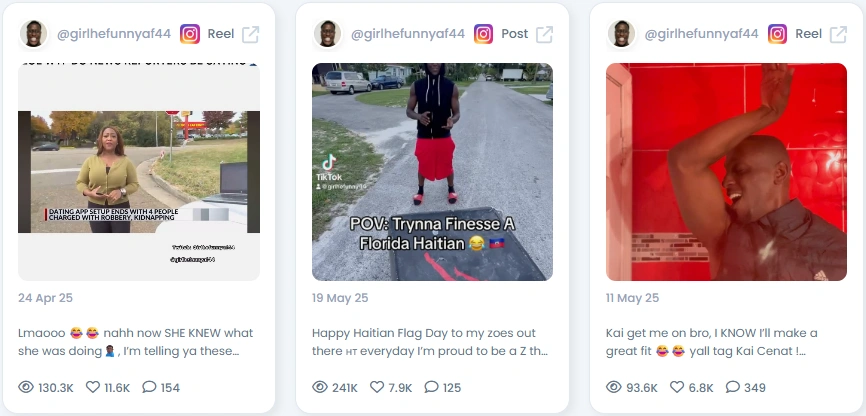This screenshot has width=866, height=416.
Task: Click Instagram logo on the 11 May reel
Action: (x=777, y=34)
